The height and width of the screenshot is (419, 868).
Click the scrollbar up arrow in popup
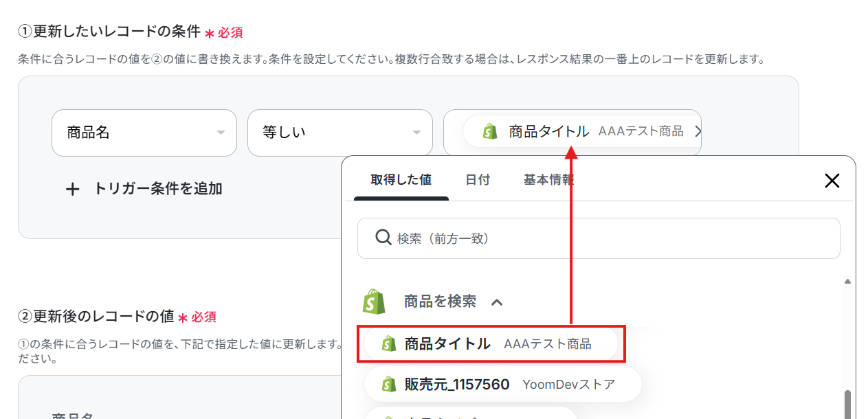(x=847, y=282)
